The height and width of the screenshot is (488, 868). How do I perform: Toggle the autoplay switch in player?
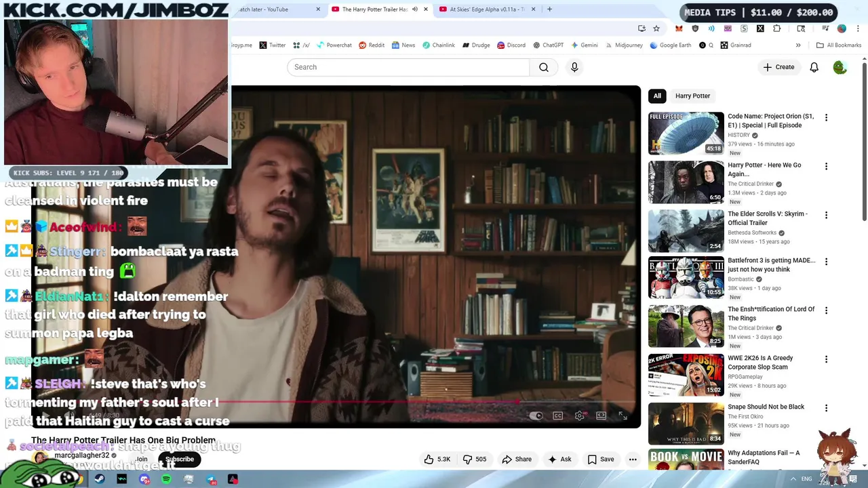click(536, 415)
